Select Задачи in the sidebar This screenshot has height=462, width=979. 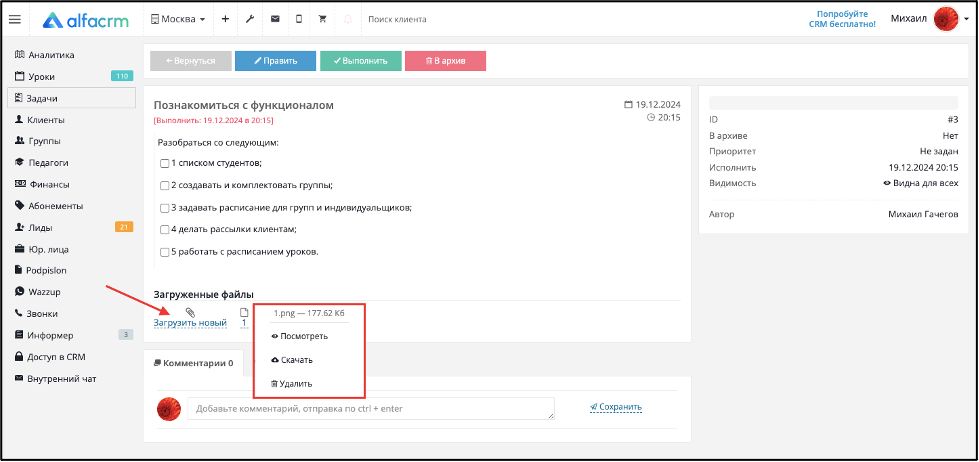coord(71,98)
